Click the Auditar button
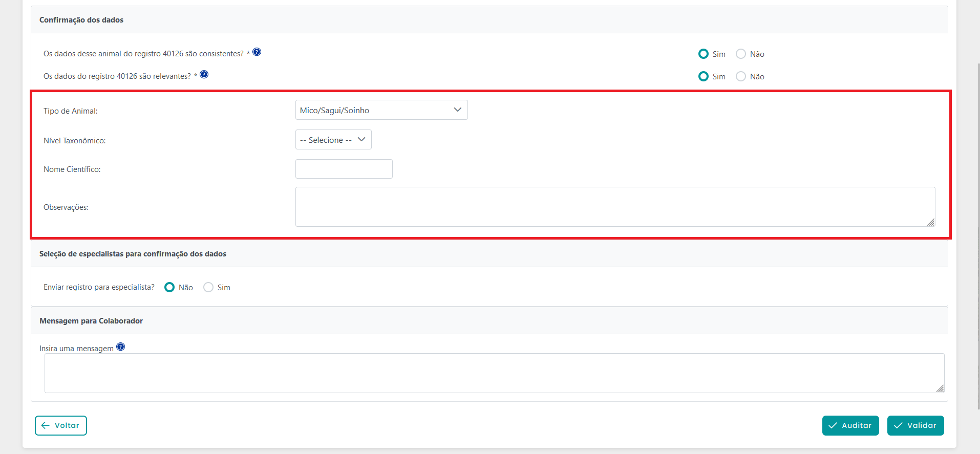Image resolution: width=980 pixels, height=454 pixels. [850, 425]
